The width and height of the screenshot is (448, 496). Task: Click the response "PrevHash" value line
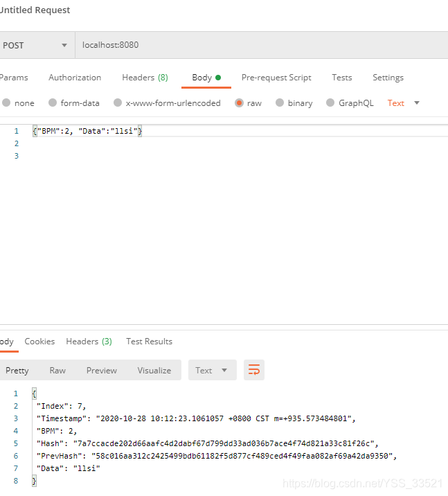217,456
